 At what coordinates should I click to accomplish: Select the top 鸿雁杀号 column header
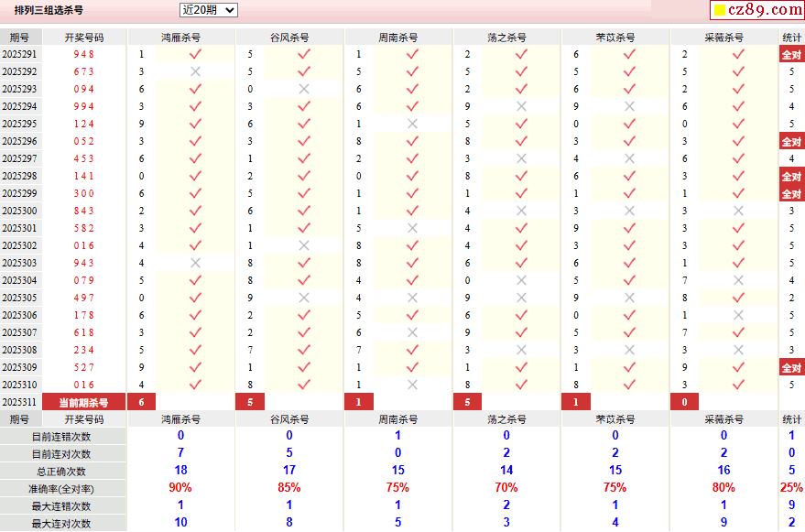[180, 38]
